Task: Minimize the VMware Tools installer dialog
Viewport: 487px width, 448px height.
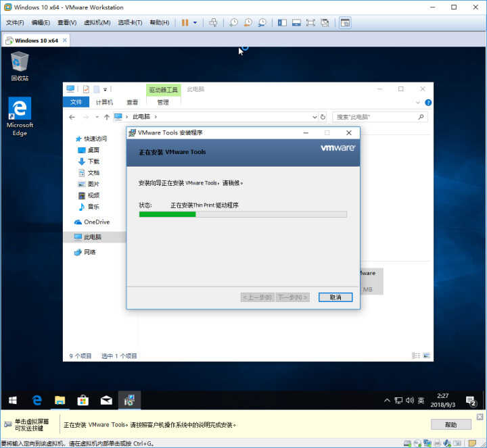Action: pyautogui.click(x=306, y=133)
